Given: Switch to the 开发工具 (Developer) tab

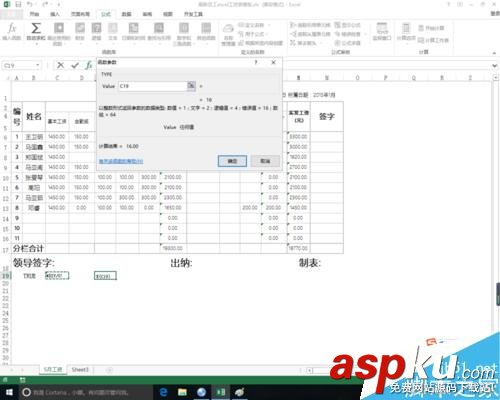Looking at the screenshot, I should (x=193, y=14).
